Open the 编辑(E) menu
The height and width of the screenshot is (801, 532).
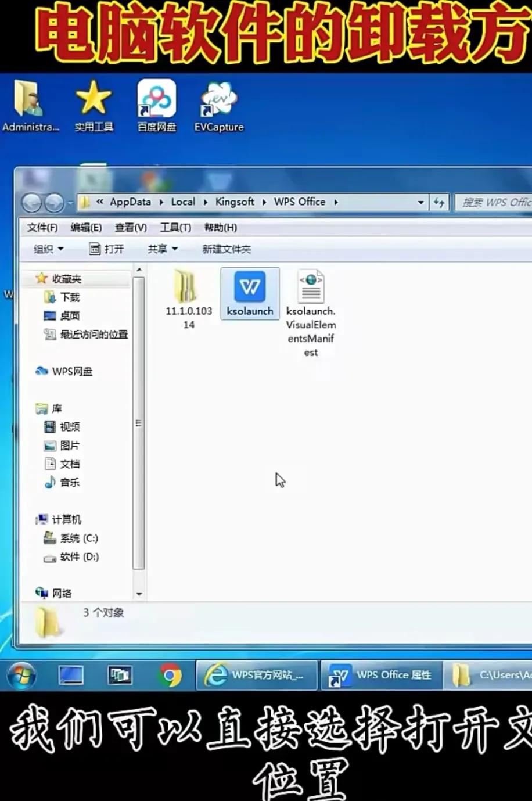tap(86, 228)
